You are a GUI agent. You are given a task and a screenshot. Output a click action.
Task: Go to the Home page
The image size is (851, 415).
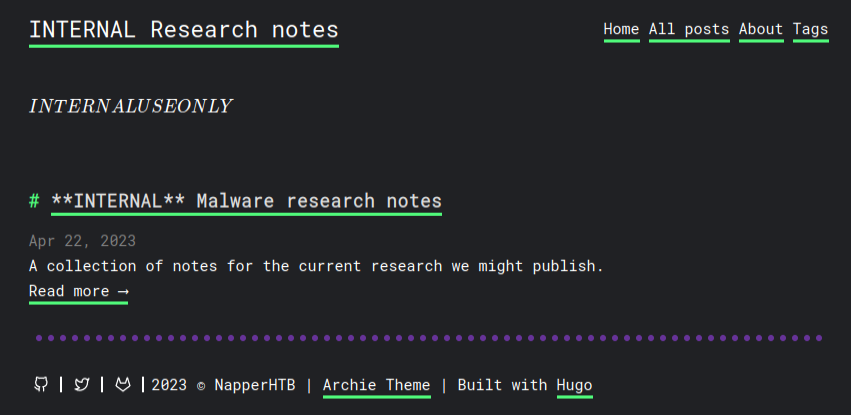click(x=621, y=29)
